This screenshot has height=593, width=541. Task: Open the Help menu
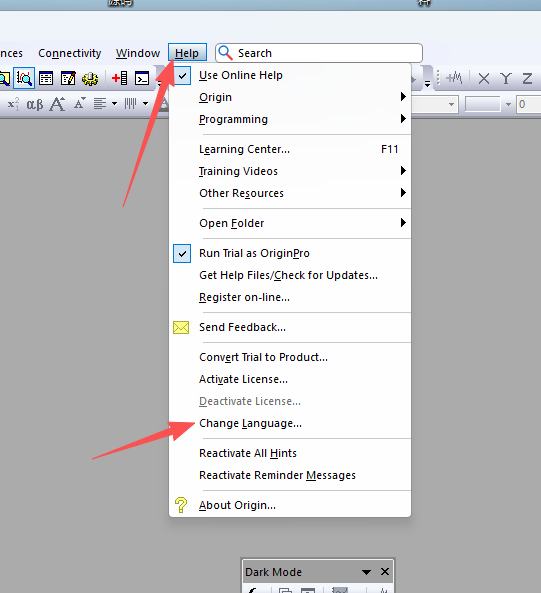click(x=187, y=53)
